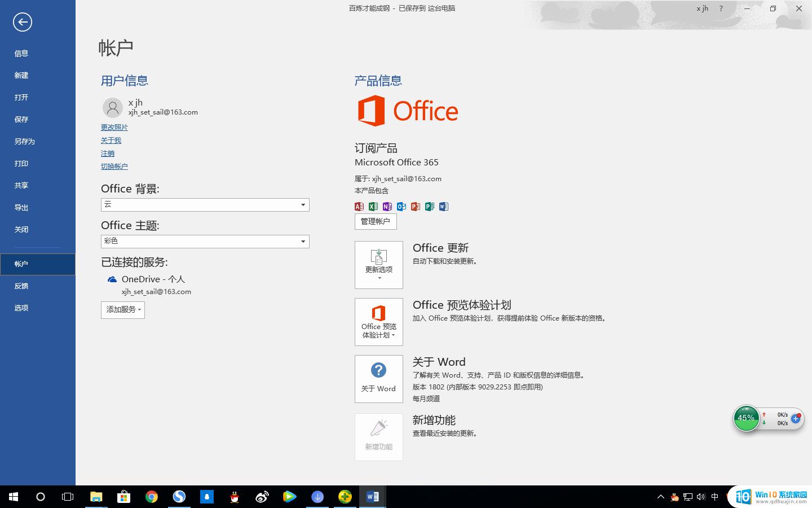
Task: Click the x jh account name in title bar
Action: click(x=702, y=8)
